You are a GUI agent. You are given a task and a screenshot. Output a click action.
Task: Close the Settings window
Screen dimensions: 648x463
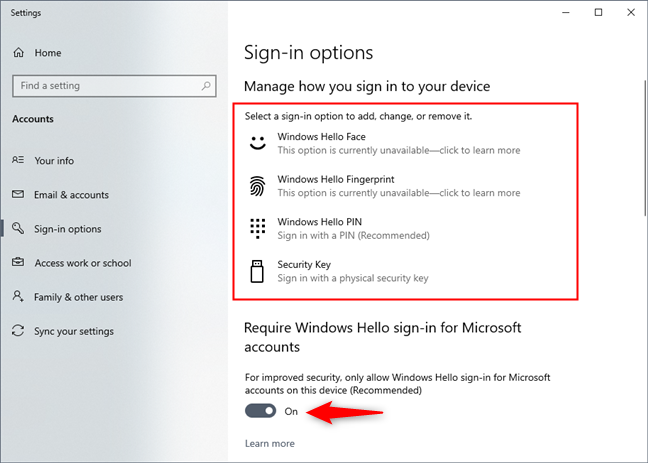tap(631, 12)
